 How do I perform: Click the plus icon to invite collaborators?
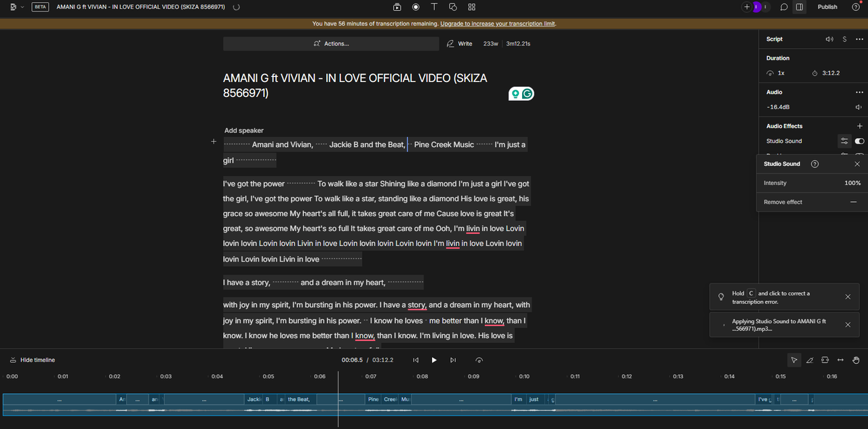747,7
